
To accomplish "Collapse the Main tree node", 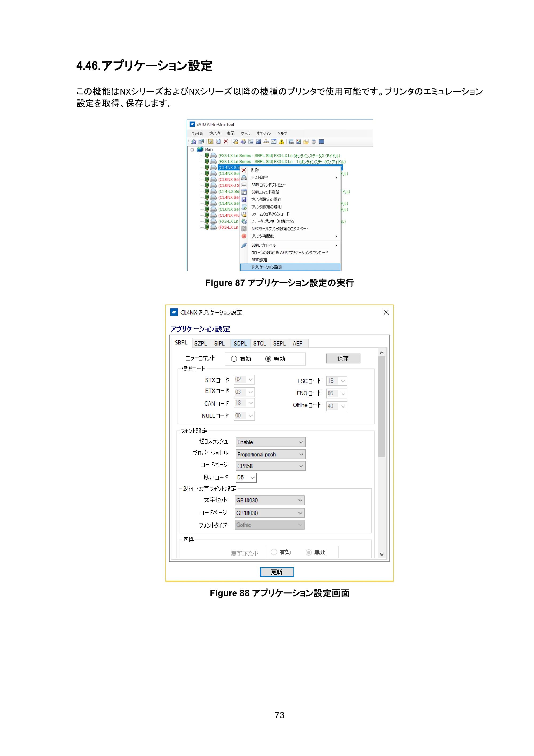I will [x=192, y=149].
